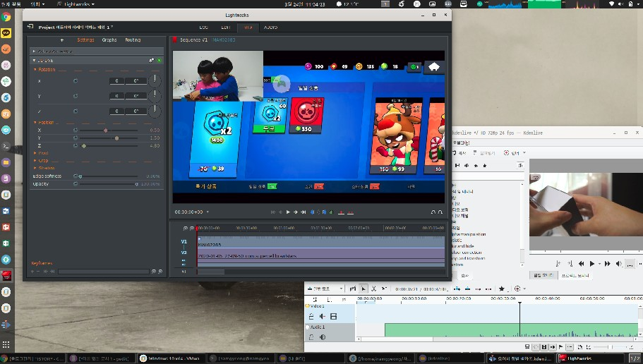
Task: Click the red remove icon in viewer controls
Action: pyautogui.click(x=341, y=212)
